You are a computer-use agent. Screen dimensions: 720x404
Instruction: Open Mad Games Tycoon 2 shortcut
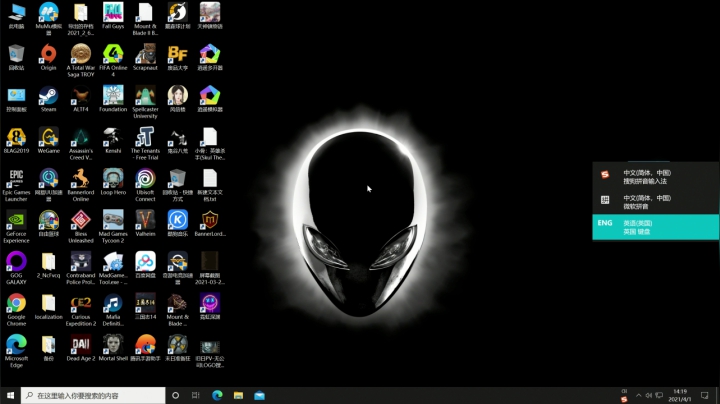pos(113,226)
